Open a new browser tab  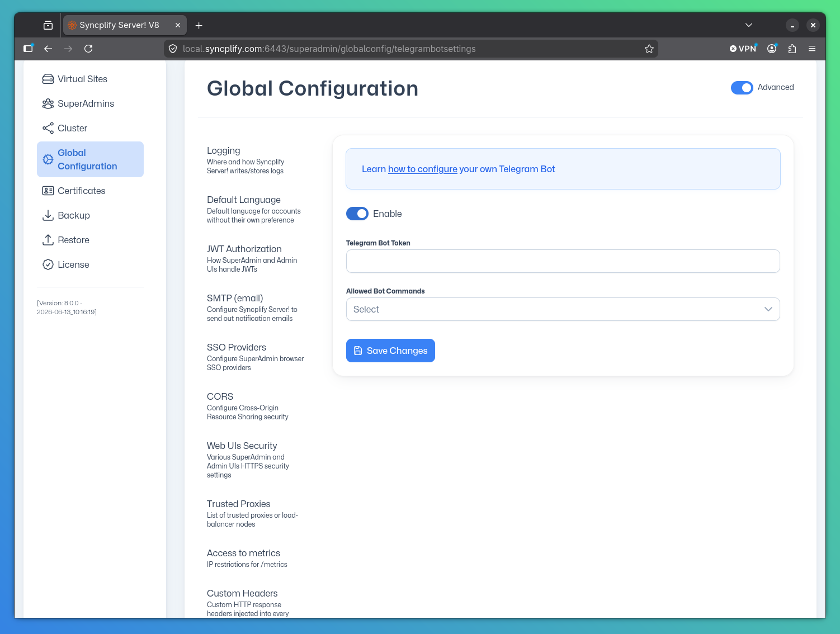(x=199, y=25)
